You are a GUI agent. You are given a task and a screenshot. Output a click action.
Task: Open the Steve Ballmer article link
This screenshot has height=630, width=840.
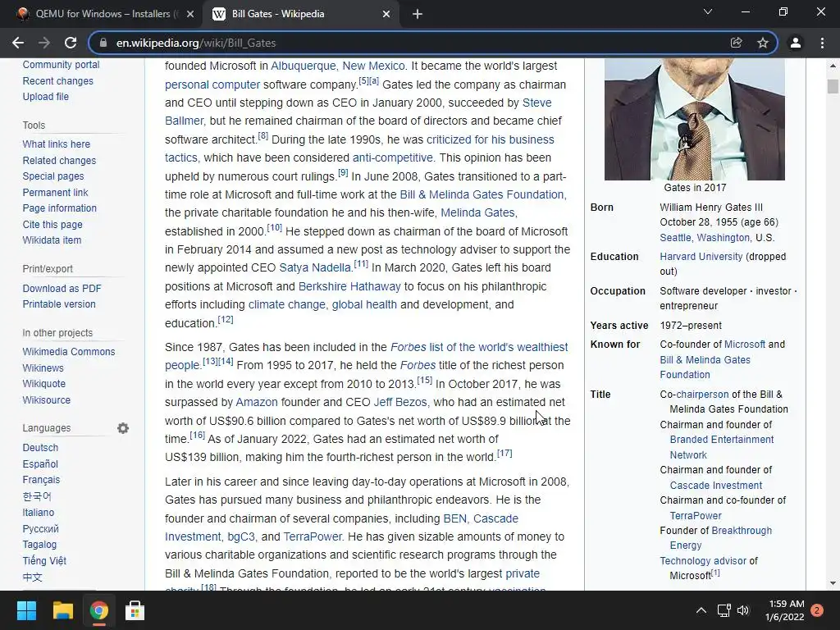536,103
